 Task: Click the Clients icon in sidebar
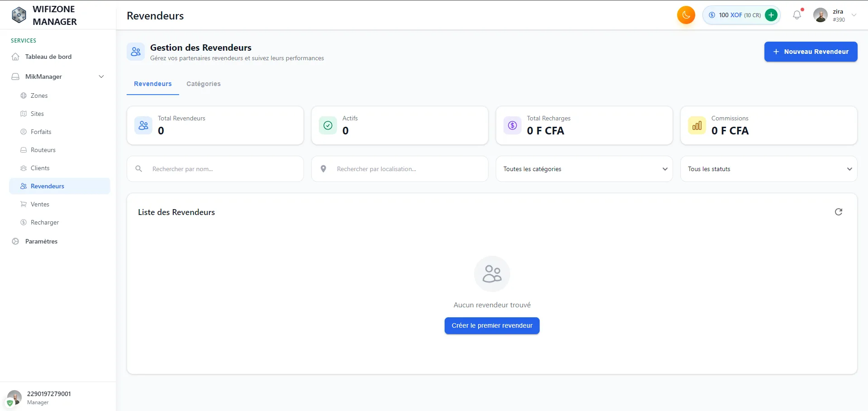23,168
